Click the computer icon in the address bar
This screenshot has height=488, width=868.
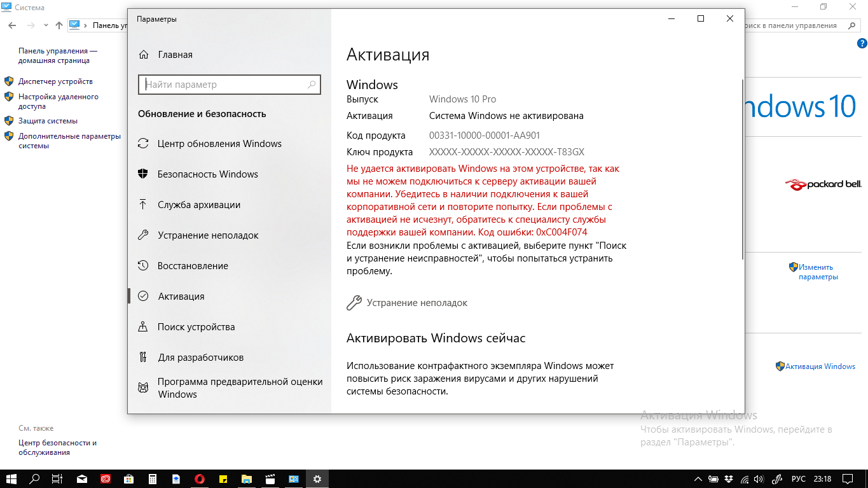click(x=75, y=25)
